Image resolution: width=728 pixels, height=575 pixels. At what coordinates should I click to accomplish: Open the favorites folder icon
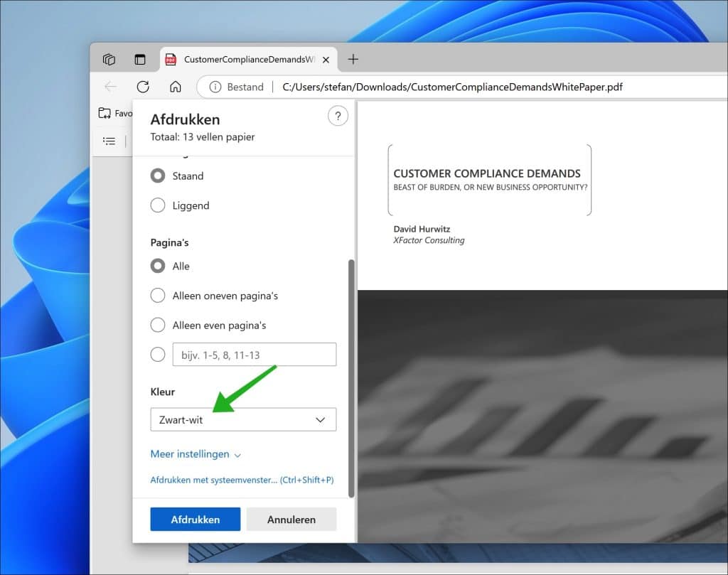[105, 113]
